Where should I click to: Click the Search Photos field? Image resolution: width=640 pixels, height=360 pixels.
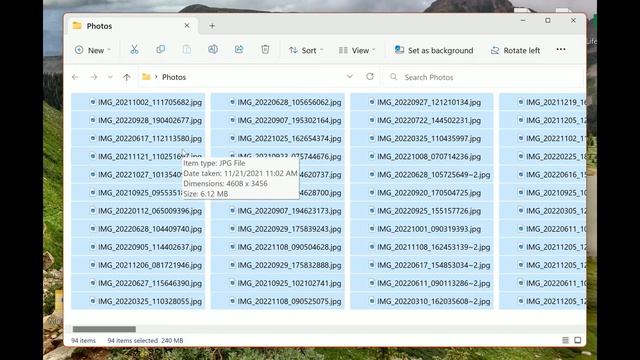coord(484,77)
